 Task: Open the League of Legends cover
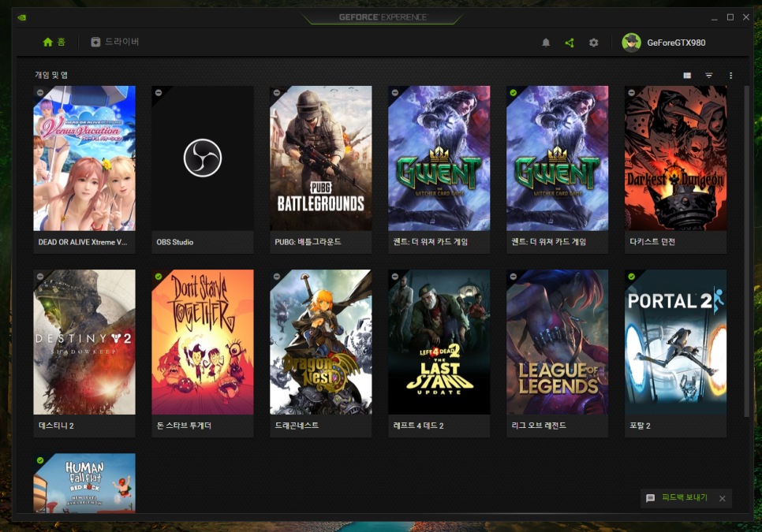(x=558, y=342)
